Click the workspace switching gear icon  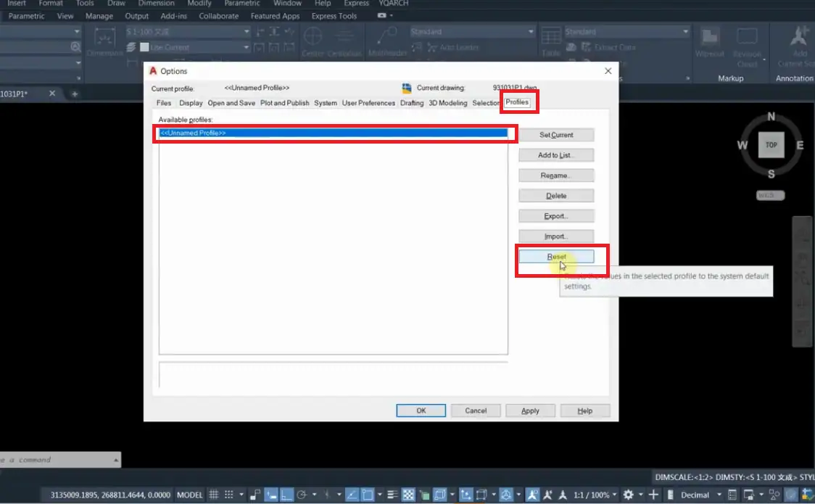point(629,495)
